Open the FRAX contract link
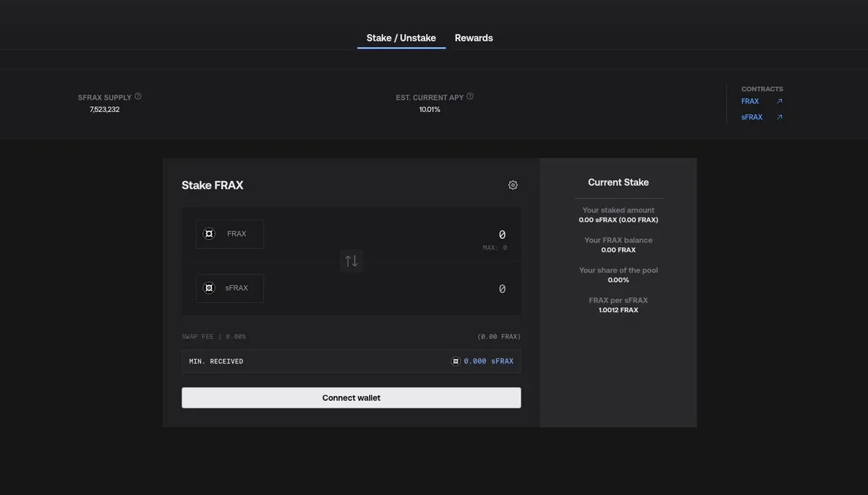This screenshot has height=495, width=868. 750,101
